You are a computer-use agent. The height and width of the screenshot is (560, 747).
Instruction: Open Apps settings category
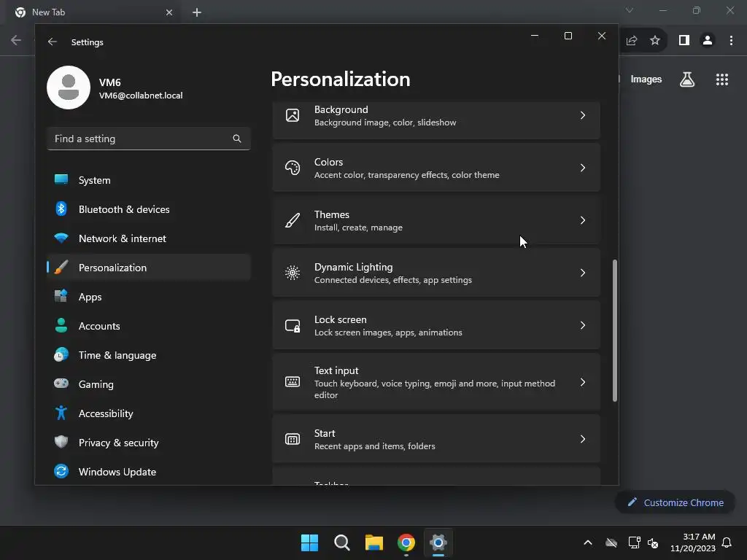coord(149,297)
